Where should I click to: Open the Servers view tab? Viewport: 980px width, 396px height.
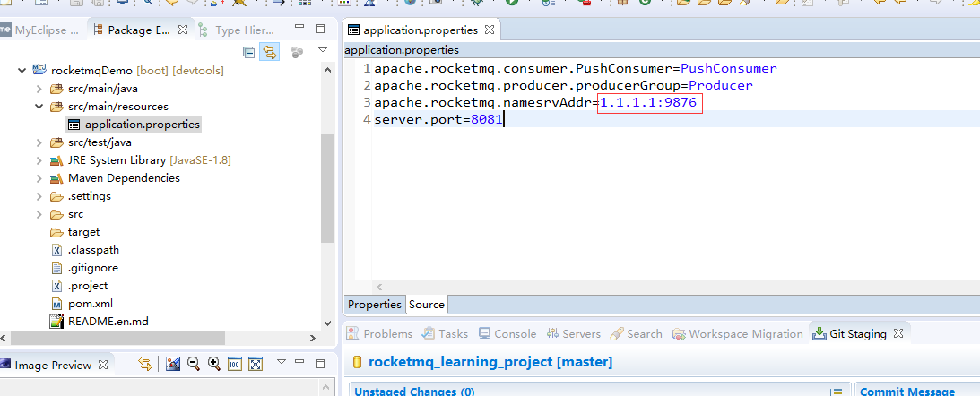573,334
